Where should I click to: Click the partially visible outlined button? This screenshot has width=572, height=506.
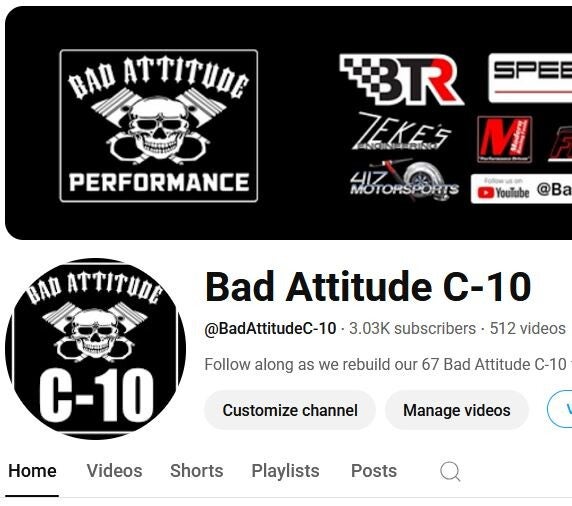[560, 410]
